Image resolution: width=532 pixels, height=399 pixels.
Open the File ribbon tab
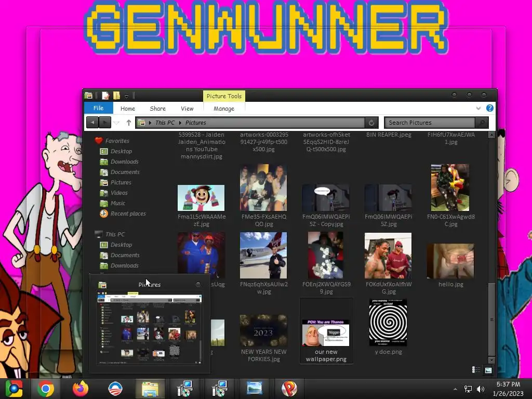coord(98,108)
